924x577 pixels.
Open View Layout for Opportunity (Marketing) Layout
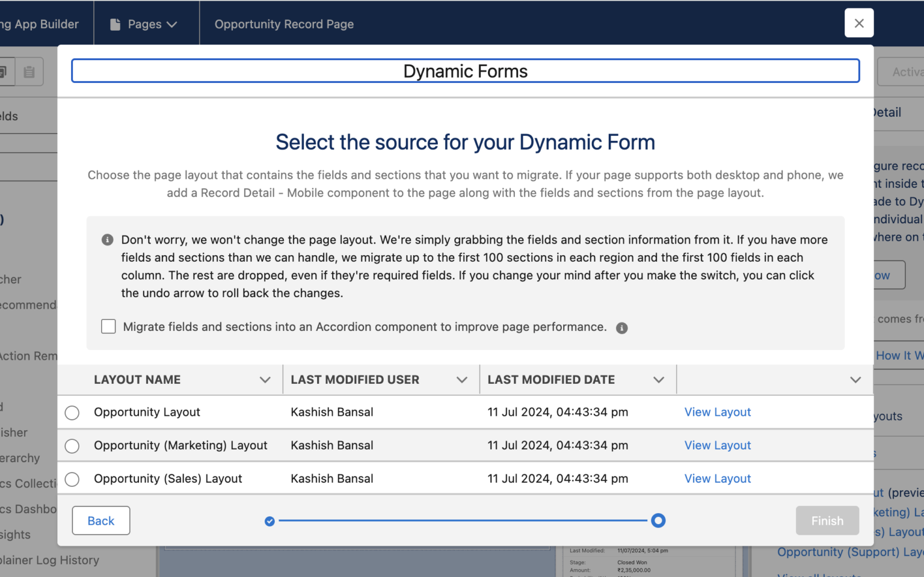pyautogui.click(x=718, y=445)
